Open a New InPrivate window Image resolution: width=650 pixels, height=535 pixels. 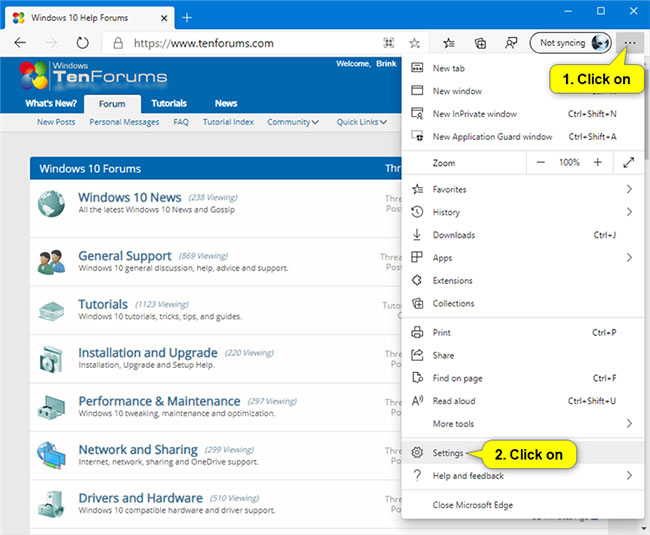tap(522, 114)
